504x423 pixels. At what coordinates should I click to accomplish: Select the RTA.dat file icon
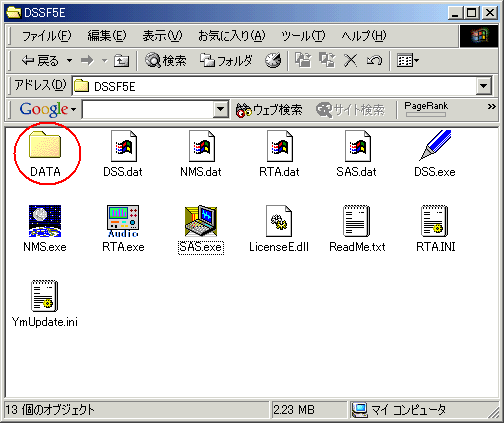[x=280, y=146]
